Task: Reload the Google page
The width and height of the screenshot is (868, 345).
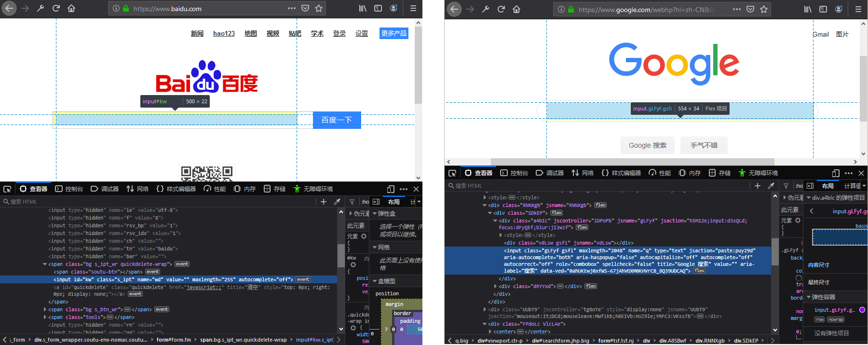Action: pos(501,9)
